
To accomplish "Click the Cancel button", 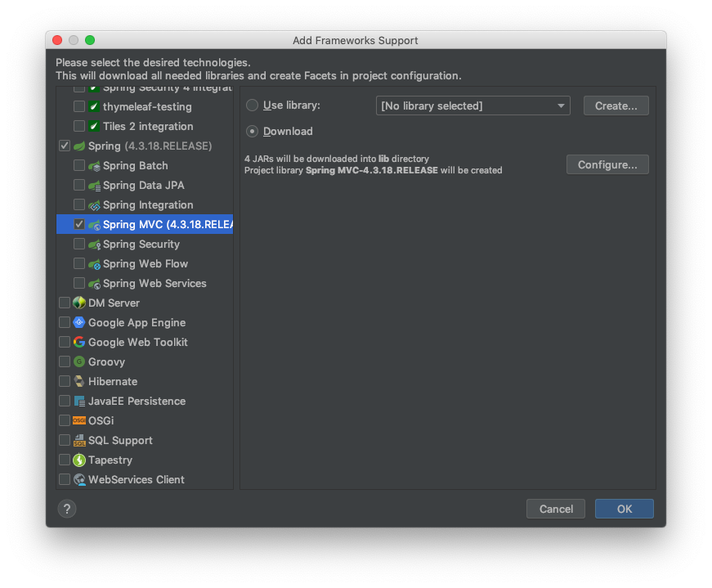I will click(556, 509).
